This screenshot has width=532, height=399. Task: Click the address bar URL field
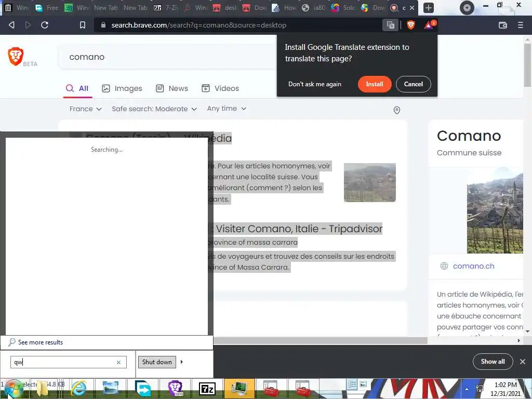point(237,25)
